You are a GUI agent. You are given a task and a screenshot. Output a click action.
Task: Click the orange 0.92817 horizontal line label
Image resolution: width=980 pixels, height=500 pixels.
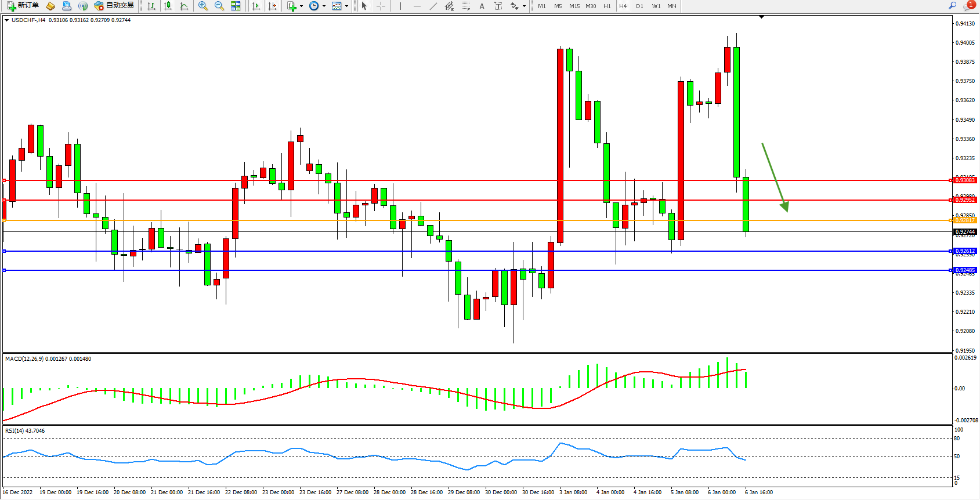pos(965,220)
